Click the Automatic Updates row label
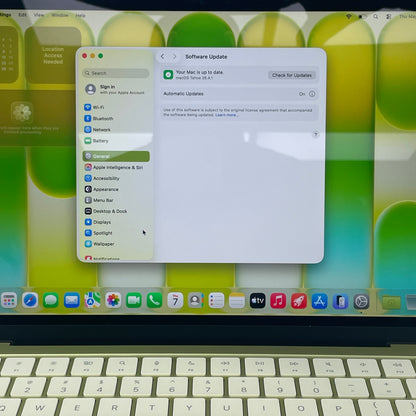 coord(183,94)
